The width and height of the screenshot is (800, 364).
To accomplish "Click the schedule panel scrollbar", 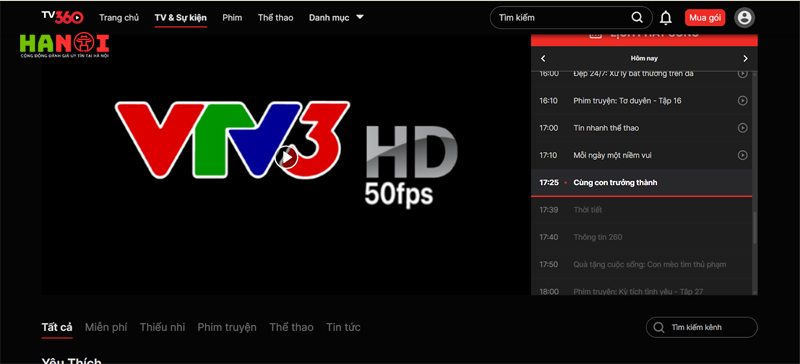I will 755,227.
